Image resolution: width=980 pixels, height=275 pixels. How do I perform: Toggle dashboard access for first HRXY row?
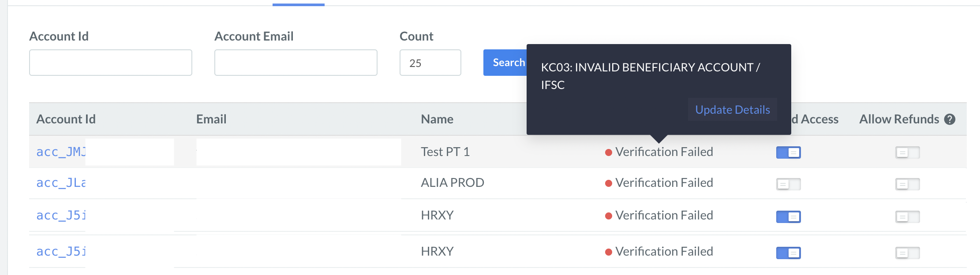[788, 216]
